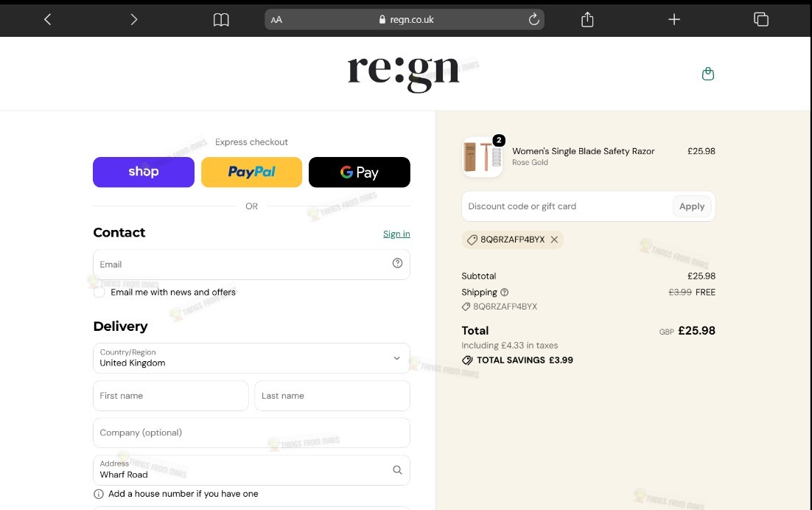Open a new tab with plus icon
The image size is (812, 510).
click(x=673, y=20)
